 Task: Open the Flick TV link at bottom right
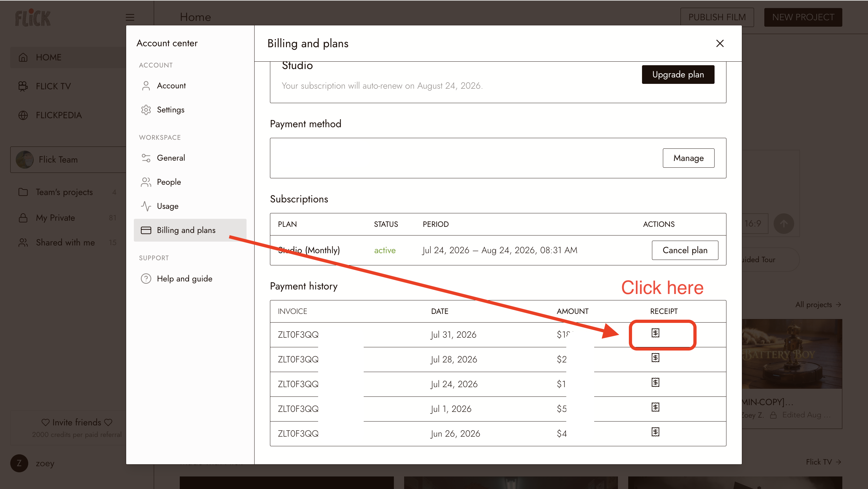(823, 462)
